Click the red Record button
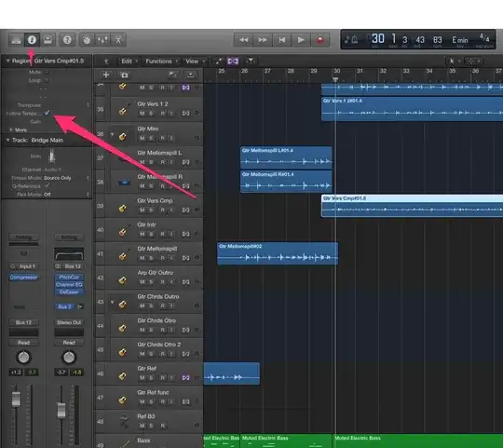Screen dimensions: 503x448 (320, 40)
